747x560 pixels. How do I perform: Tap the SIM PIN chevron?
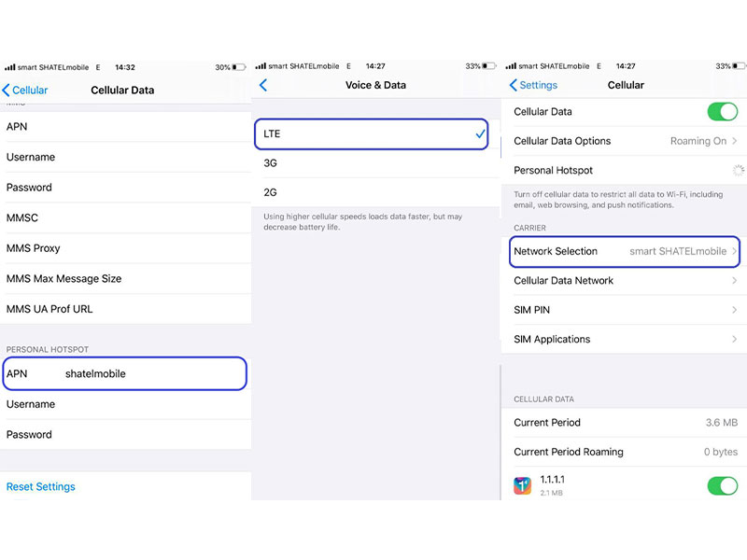[735, 310]
